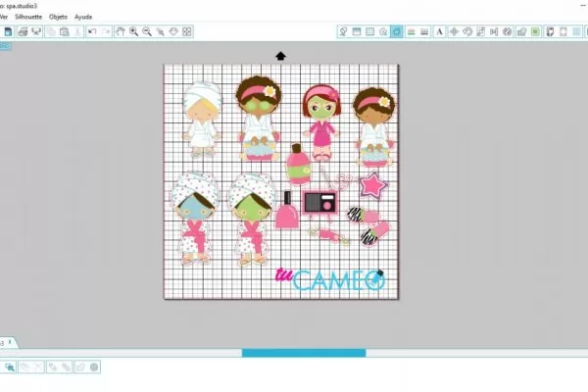Screen dimensions: 588x392
Task: Open the Move window arrows icon
Action: [454, 32]
